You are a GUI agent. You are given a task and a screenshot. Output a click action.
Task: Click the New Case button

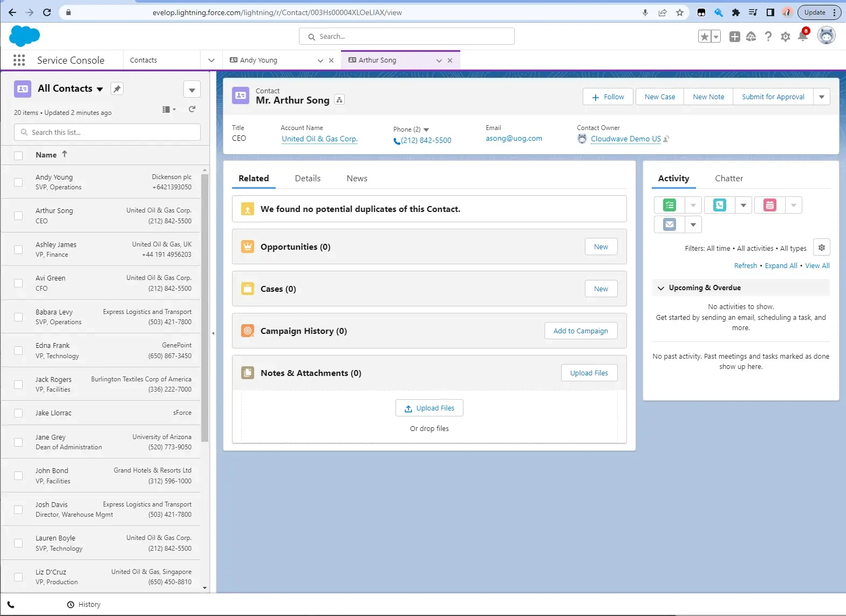point(659,97)
